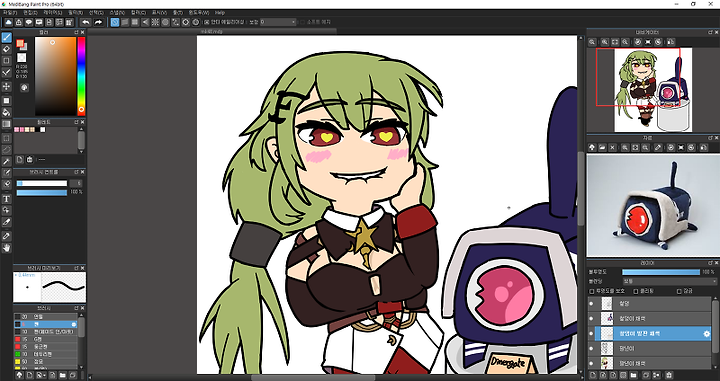This screenshot has height=381, width=720.
Task: Open the Help menu
Action: (220, 12)
